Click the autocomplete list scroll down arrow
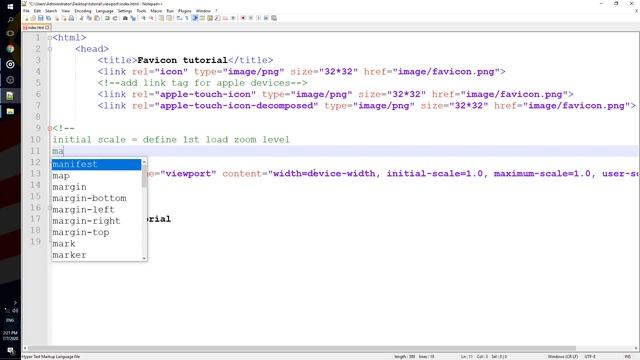The height and width of the screenshot is (360, 640). coord(144,258)
